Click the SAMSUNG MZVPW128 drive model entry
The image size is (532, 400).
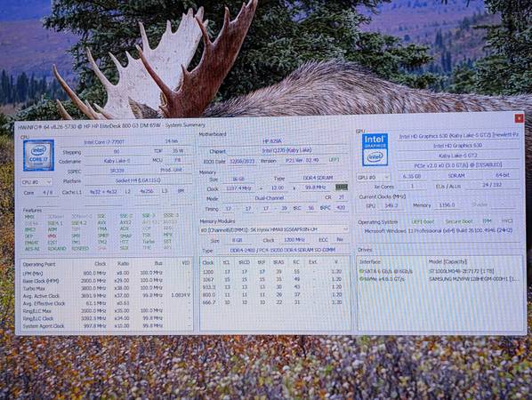(x=473, y=279)
